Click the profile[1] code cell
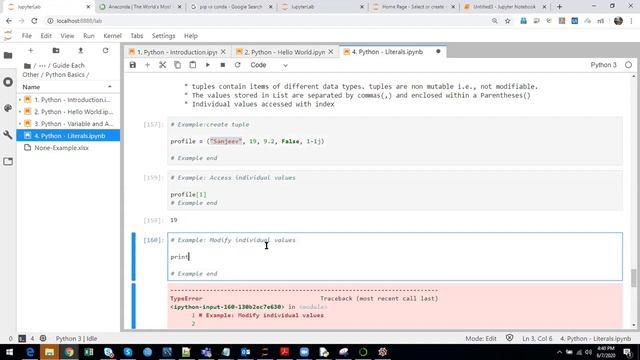 point(395,190)
